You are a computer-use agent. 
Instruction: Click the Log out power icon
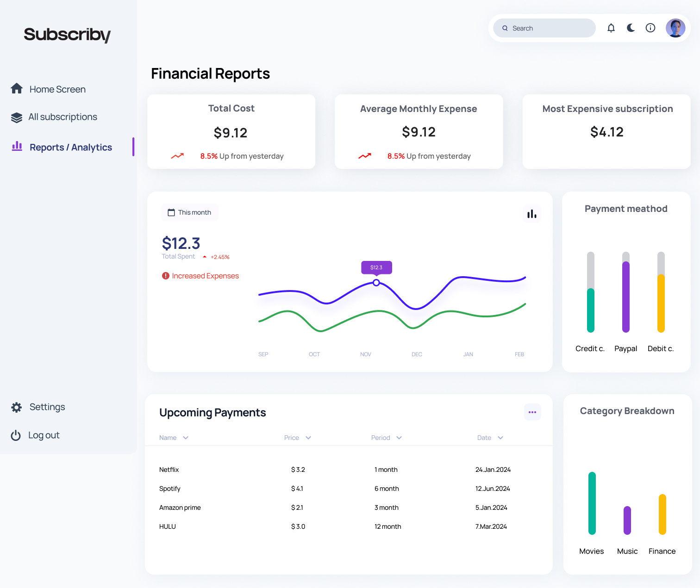(x=17, y=435)
